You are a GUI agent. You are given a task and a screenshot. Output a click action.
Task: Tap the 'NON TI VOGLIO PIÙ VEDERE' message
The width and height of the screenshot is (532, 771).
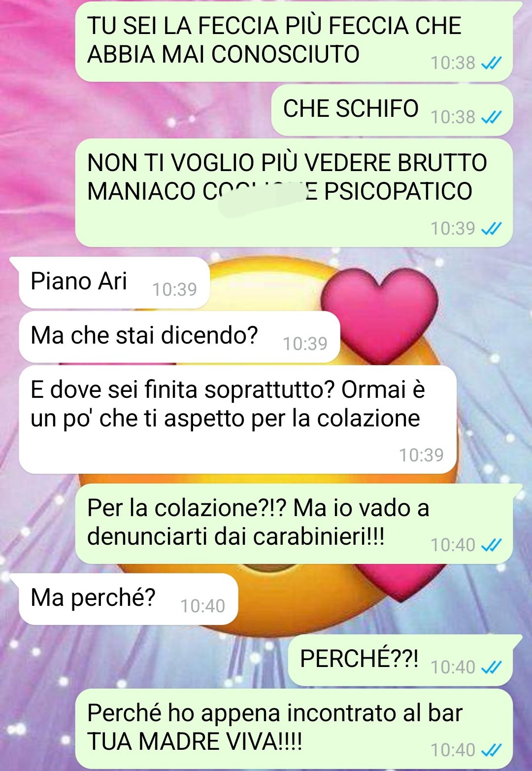294,193
